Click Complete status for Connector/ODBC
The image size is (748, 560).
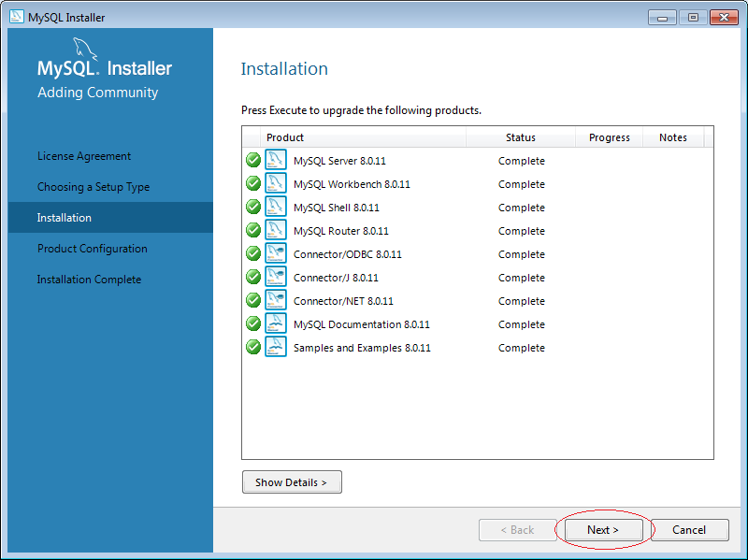522,254
